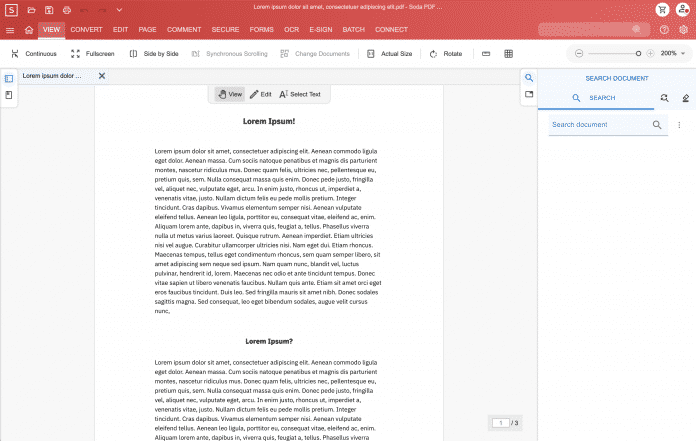The width and height of the screenshot is (696, 441).
Task: Open the EDIT ribbon tab
Action: point(120,30)
